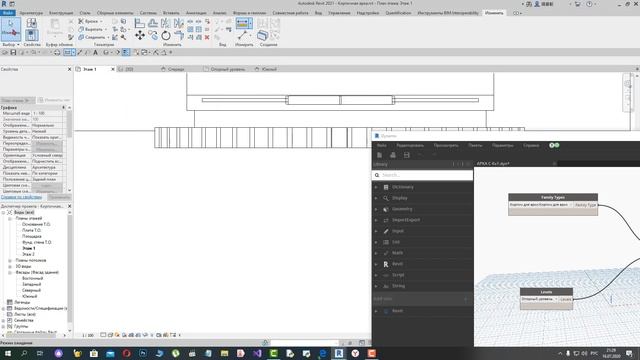Click the Type Properties icon in ribbon

31,23
